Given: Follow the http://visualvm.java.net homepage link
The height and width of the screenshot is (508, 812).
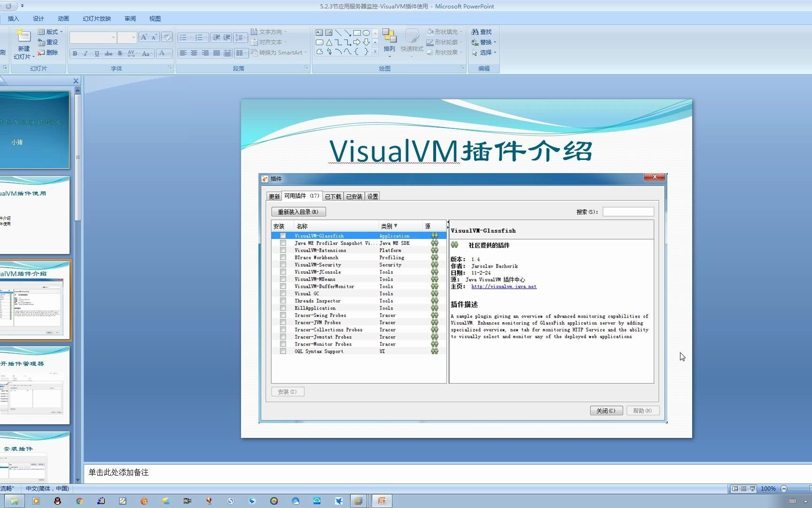Looking at the screenshot, I should pyautogui.click(x=503, y=286).
